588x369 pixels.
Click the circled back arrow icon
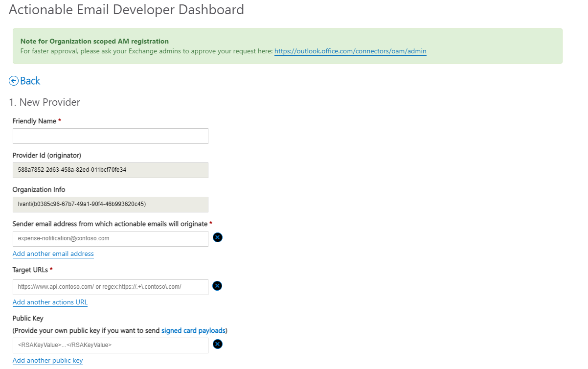[14, 81]
